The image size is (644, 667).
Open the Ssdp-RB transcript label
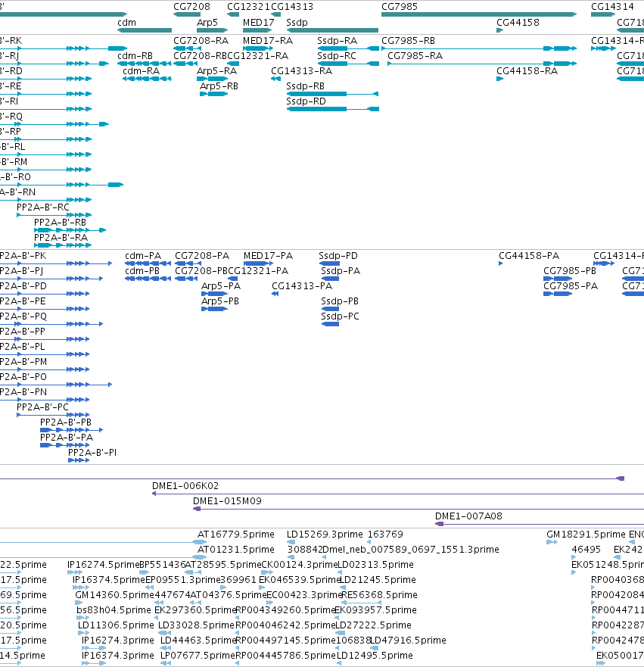pyautogui.click(x=305, y=86)
